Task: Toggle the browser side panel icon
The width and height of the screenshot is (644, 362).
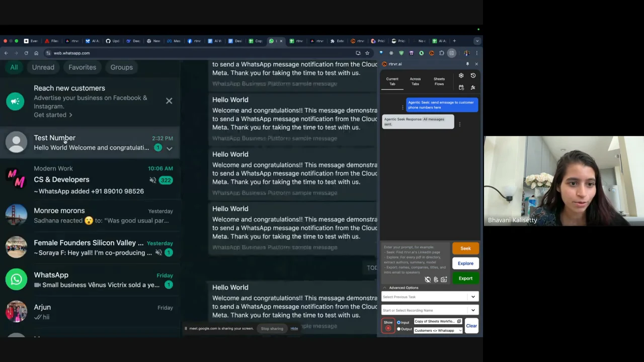Action: point(452,53)
